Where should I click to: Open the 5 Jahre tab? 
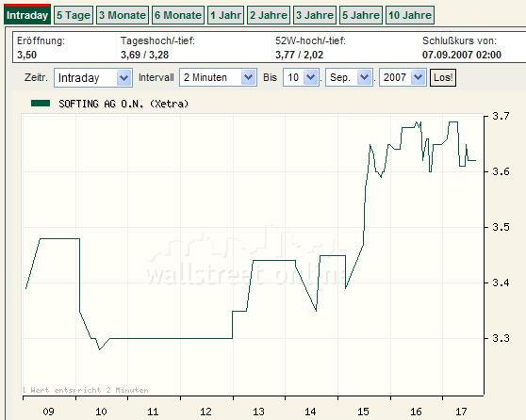pyautogui.click(x=361, y=15)
